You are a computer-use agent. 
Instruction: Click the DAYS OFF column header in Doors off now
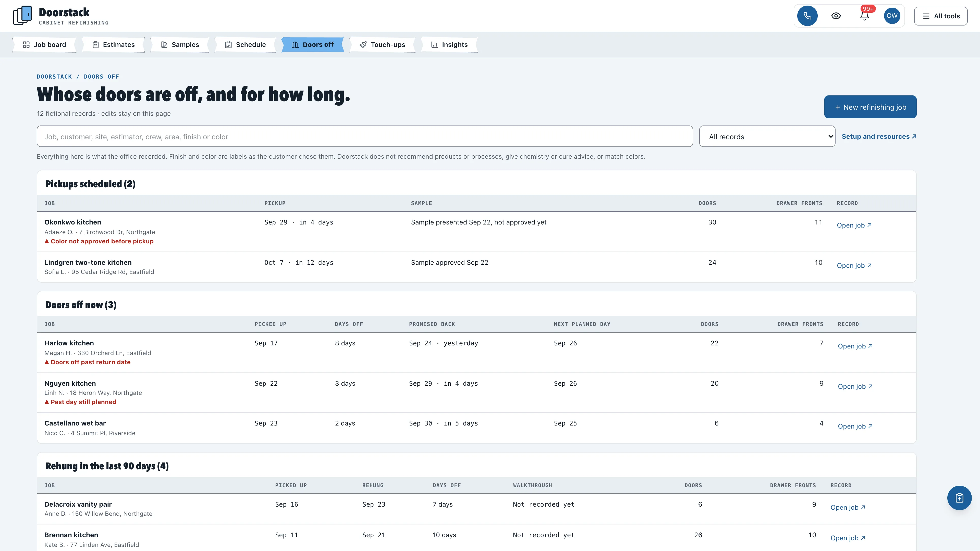pyautogui.click(x=349, y=324)
